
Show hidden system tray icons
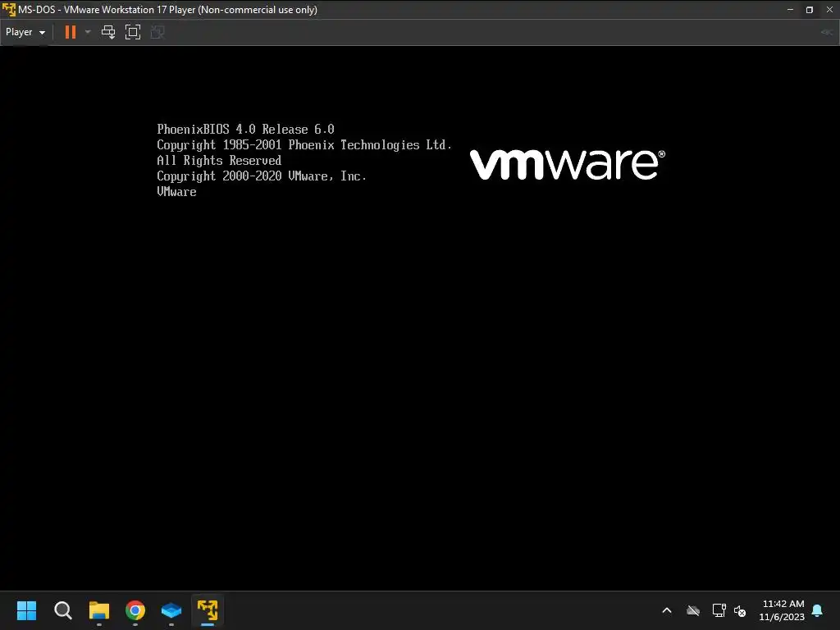[667, 610]
